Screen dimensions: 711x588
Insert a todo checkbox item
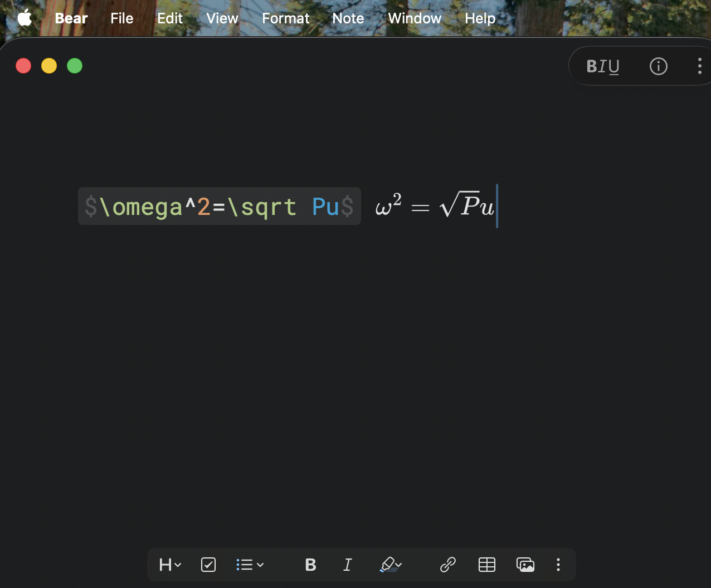pos(208,565)
